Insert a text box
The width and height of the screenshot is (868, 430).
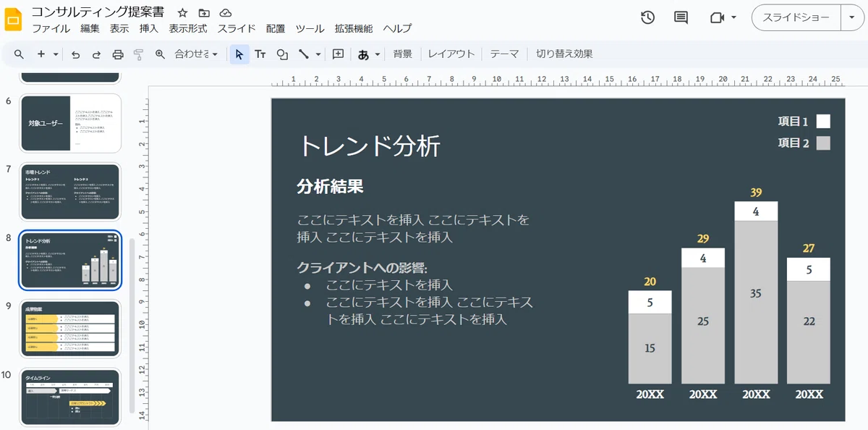[x=260, y=54]
